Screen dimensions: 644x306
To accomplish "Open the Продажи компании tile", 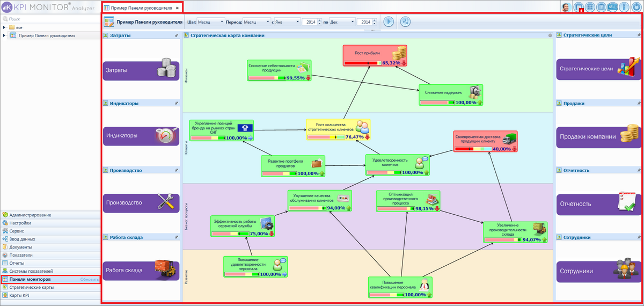I will click(598, 136).
